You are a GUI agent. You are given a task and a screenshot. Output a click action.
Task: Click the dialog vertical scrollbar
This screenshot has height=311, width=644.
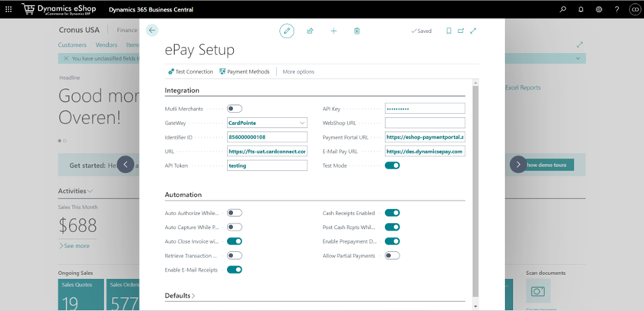click(x=475, y=192)
